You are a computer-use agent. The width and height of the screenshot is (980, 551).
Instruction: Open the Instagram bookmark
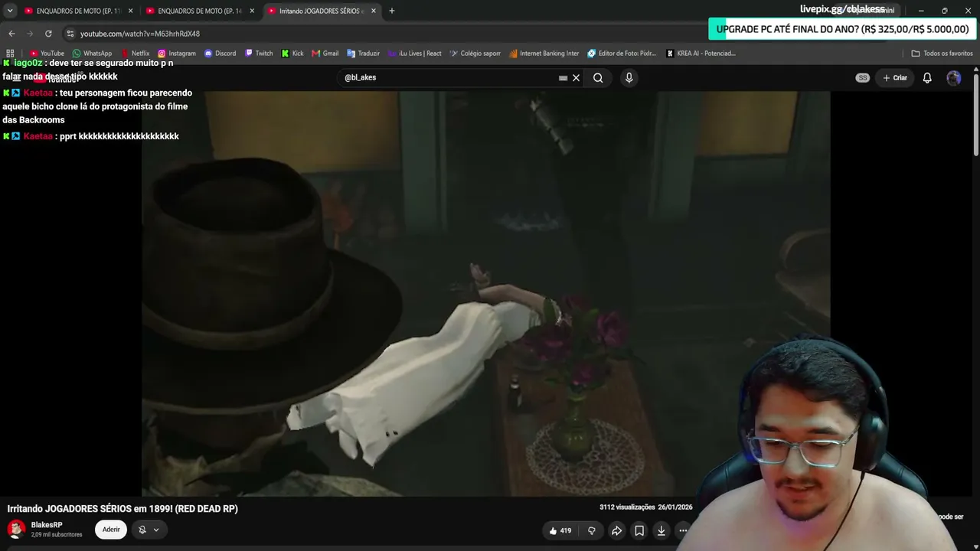(x=177, y=54)
